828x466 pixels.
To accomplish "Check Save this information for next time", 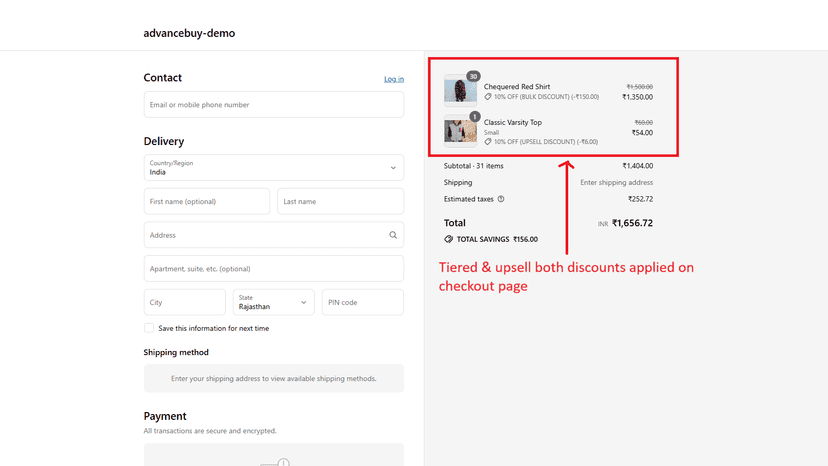I will tap(149, 328).
